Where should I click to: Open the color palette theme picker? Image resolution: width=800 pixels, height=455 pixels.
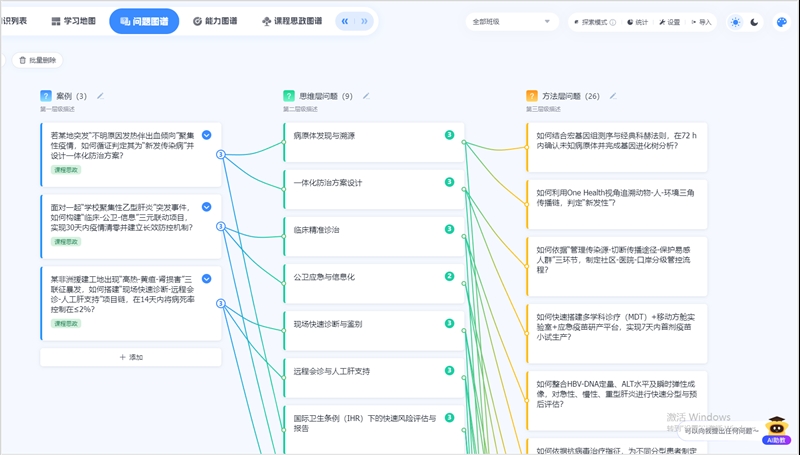pos(782,22)
